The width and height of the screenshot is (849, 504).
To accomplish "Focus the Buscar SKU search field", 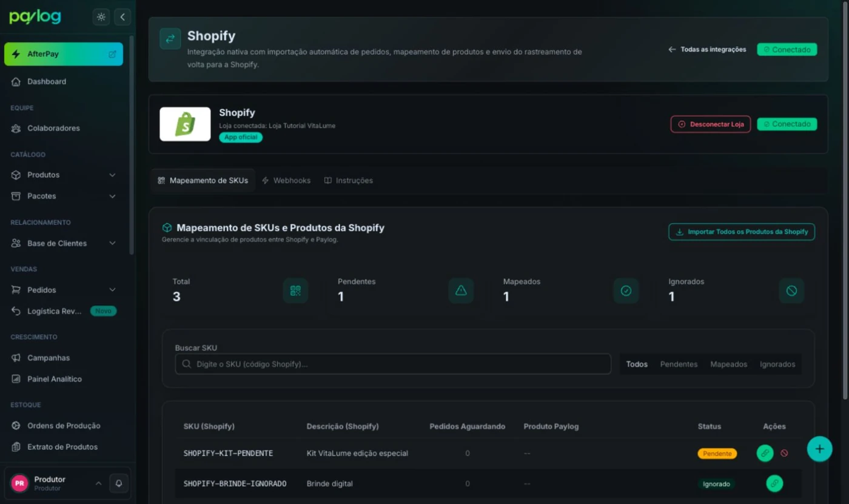I will coord(393,364).
